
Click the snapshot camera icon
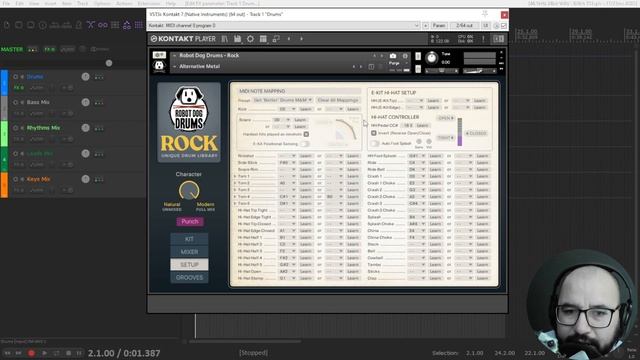coord(393,56)
